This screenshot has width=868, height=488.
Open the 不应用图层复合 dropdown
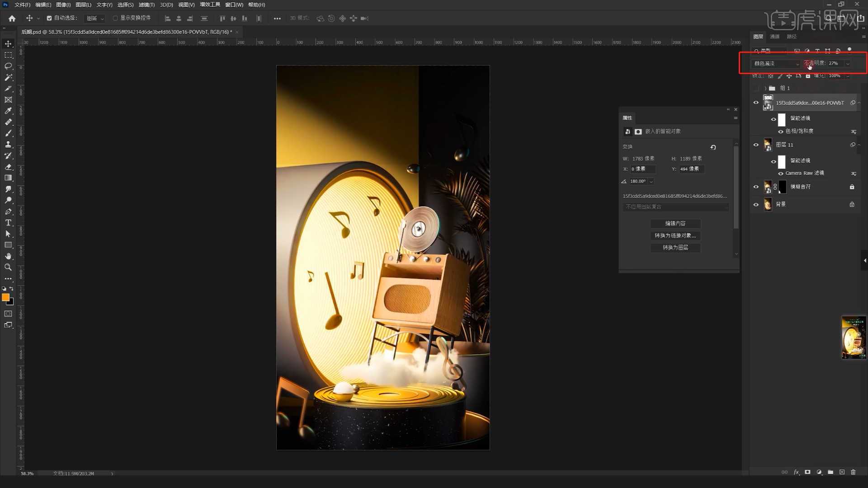(x=676, y=207)
